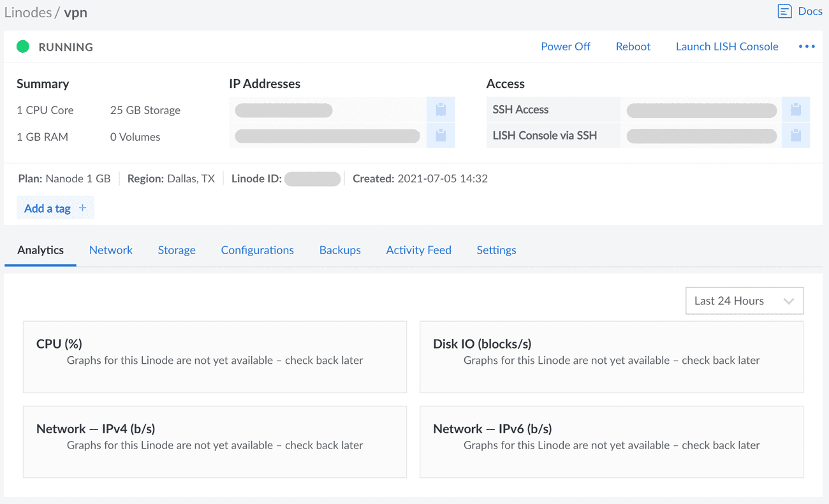Open the Configurations tab
The image size is (829, 504).
point(257,250)
